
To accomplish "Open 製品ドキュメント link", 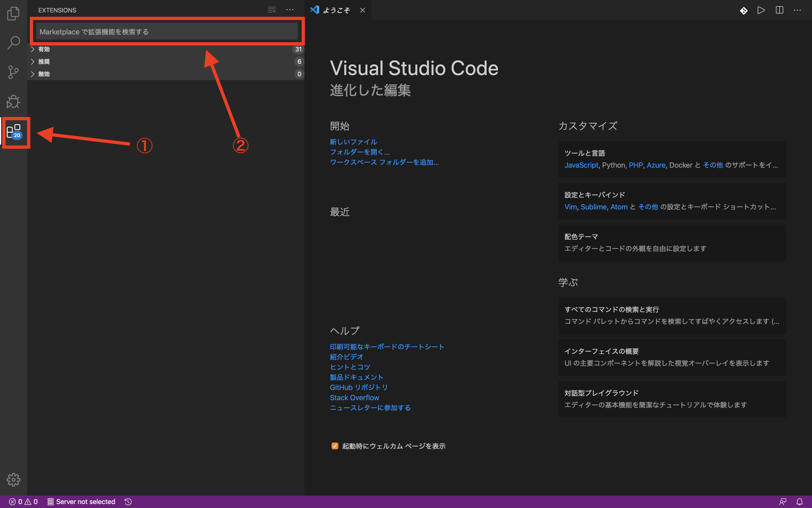I will (x=357, y=377).
